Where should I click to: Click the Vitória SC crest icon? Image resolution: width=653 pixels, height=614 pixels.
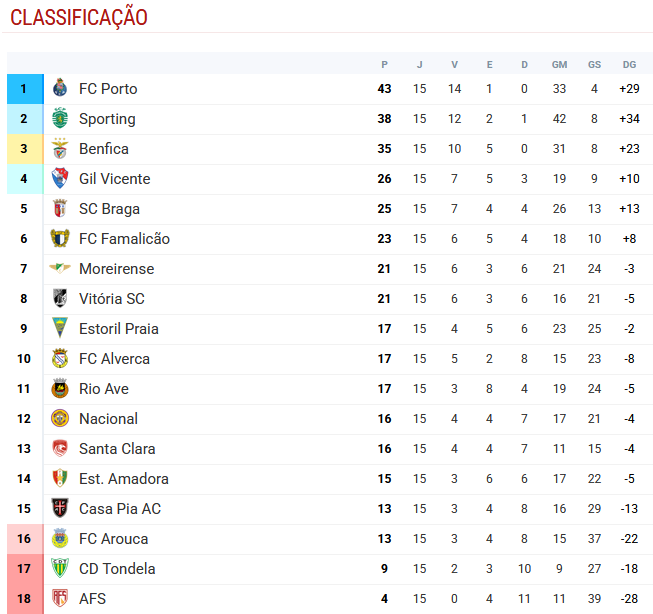[x=60, y=299]
